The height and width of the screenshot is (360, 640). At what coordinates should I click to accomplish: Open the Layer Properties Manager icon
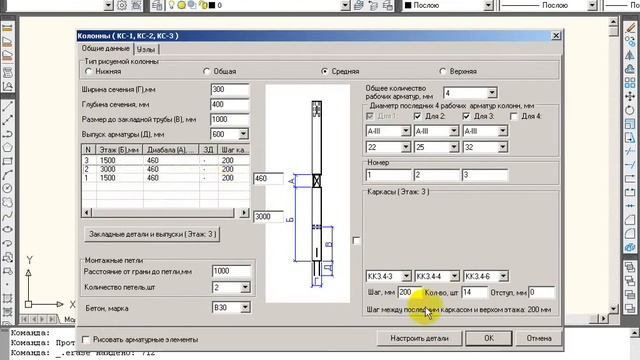click(157, 5)
